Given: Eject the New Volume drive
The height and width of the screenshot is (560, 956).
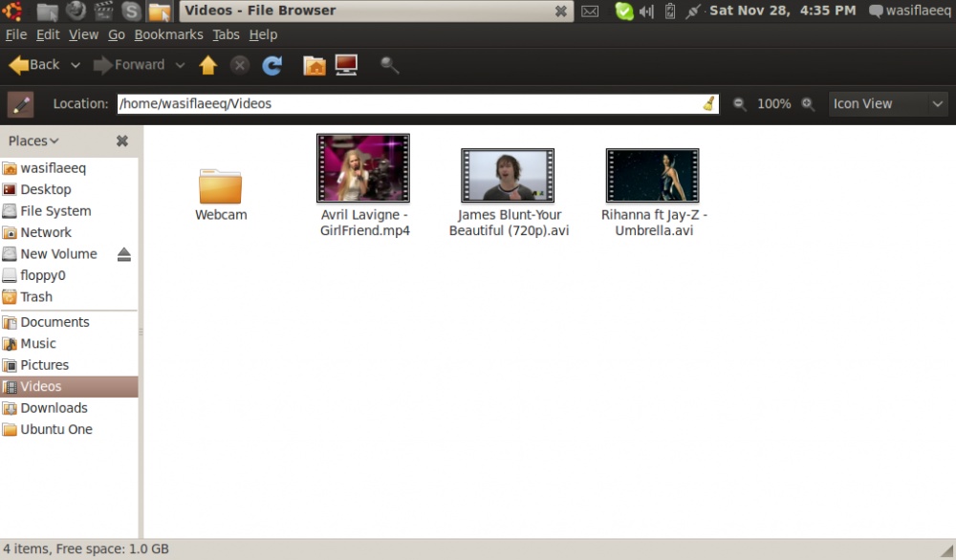Looking at the screenshot, I should pos(123,254).
